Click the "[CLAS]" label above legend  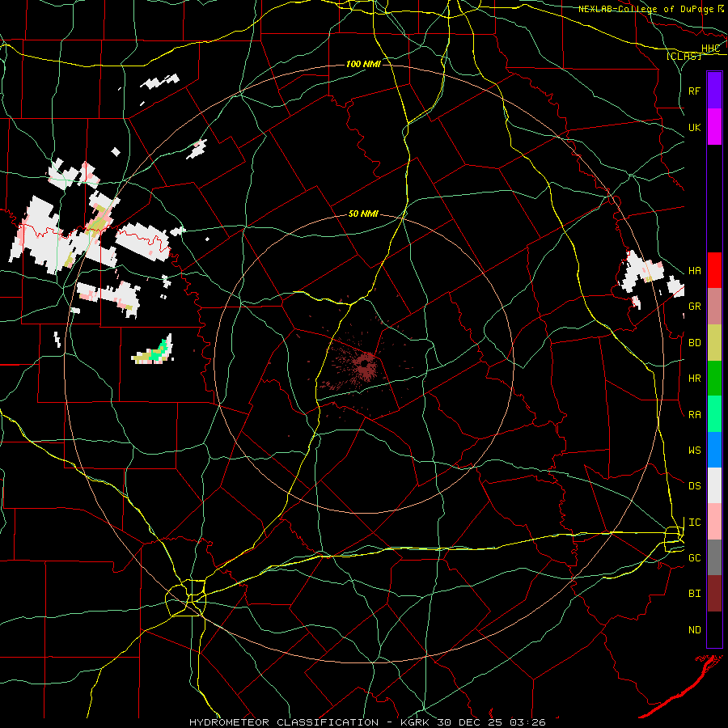click(x=684, y=56)
